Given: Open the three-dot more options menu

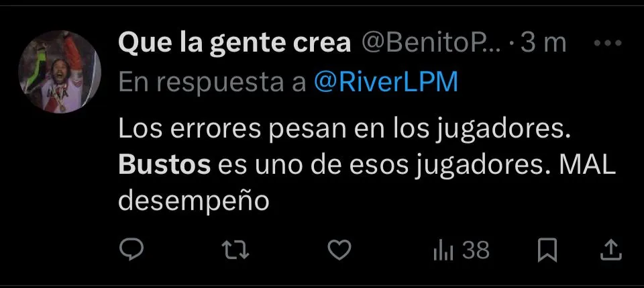Looking at the screenshot, I should click(x=608, y=43).
